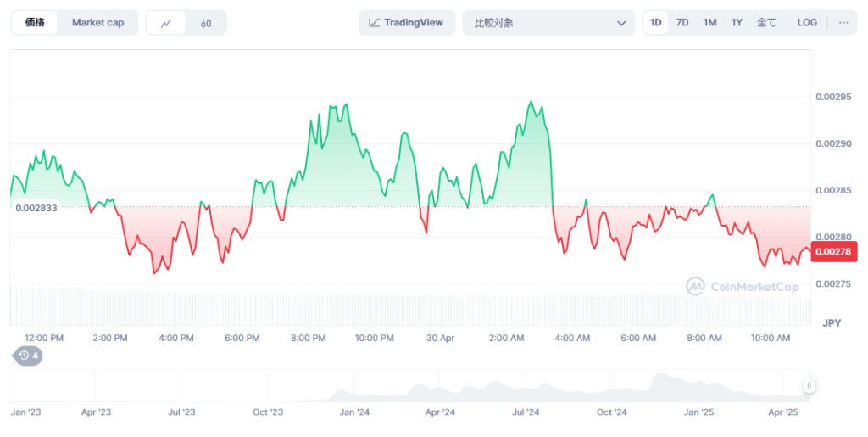The height and width of the screenshot is (437, 868).
Task: Click the opening price label 0.002833
Action: point(36,208)
